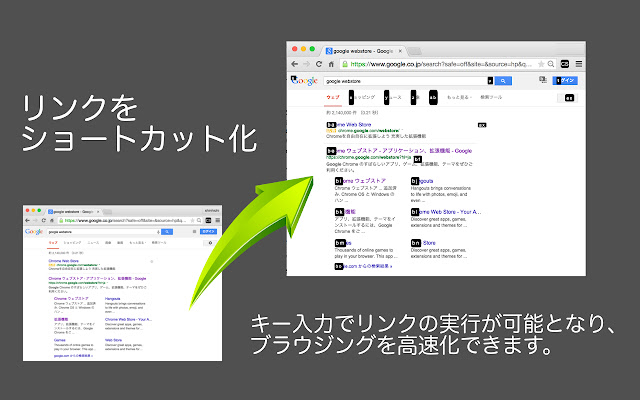The width and height of the screenshot is (640, 400).
Task: Go back in the small browser window
Action: coord(27,220)
